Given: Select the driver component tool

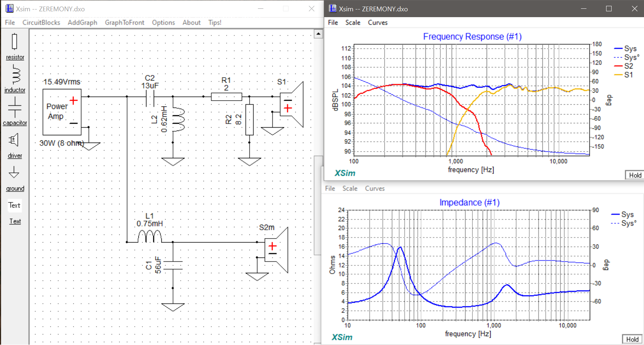Looking at the screenshot, I should click(x=15, y=146).
